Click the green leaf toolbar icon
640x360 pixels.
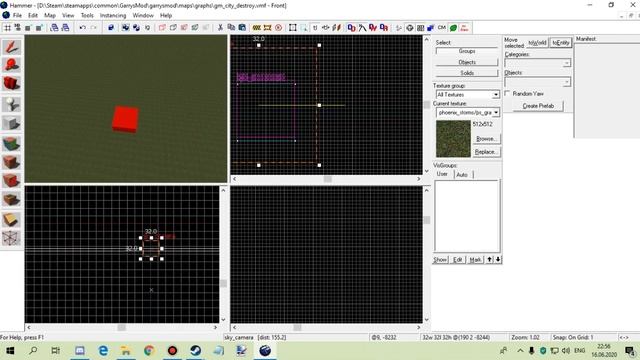453,28
